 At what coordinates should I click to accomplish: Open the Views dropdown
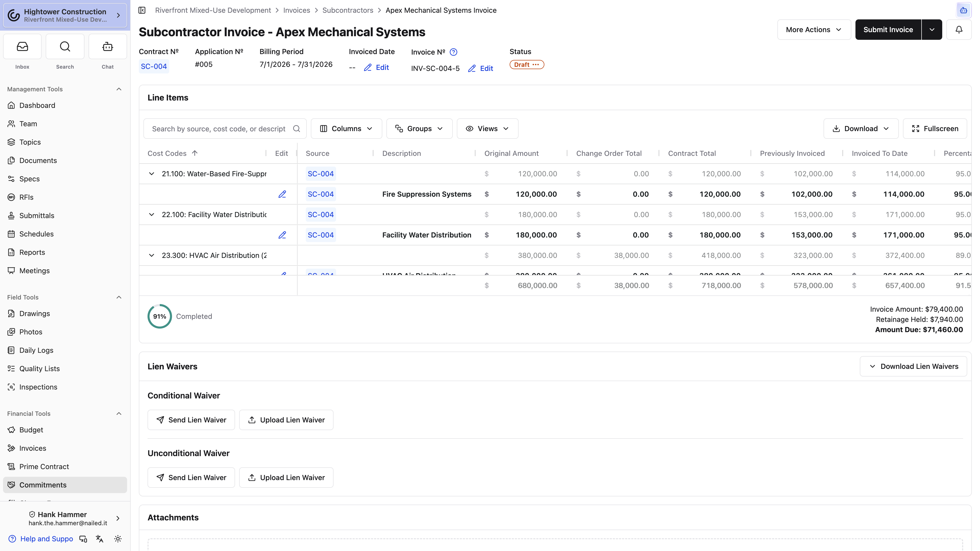pos(487,129)
